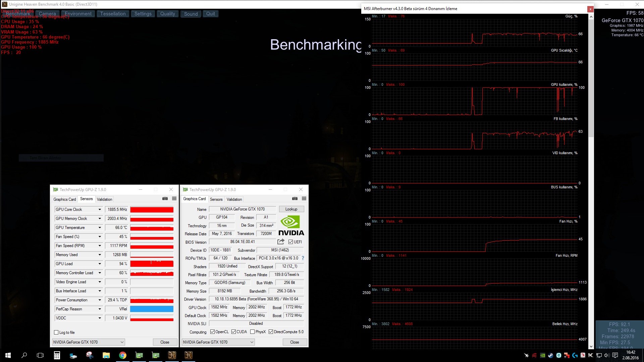Expand GPU Core Clock sensor dropdown
This screenshot has width=644, height=362.
click(x=100, y=209)
